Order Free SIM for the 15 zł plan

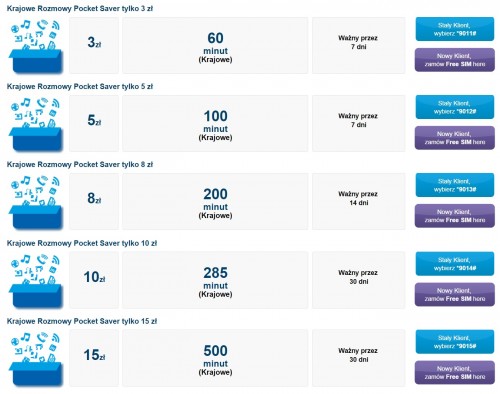(x=455, y=373)
